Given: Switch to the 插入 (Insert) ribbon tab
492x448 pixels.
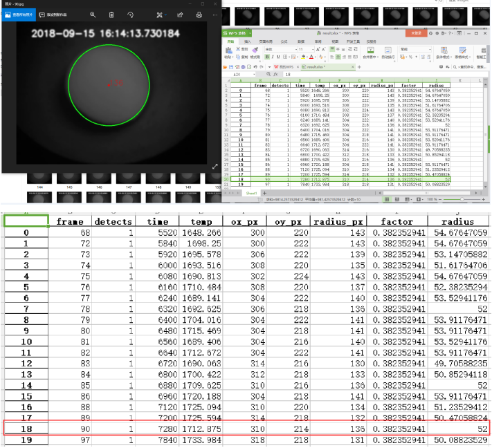Looking at the screenshot, I should tap(248, 41).
